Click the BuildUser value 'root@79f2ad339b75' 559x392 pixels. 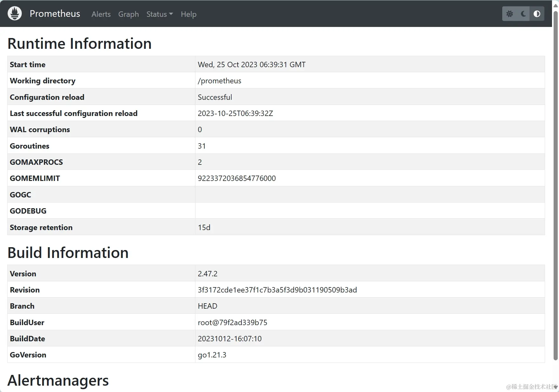pyautogui.click(x=233, y=323)
